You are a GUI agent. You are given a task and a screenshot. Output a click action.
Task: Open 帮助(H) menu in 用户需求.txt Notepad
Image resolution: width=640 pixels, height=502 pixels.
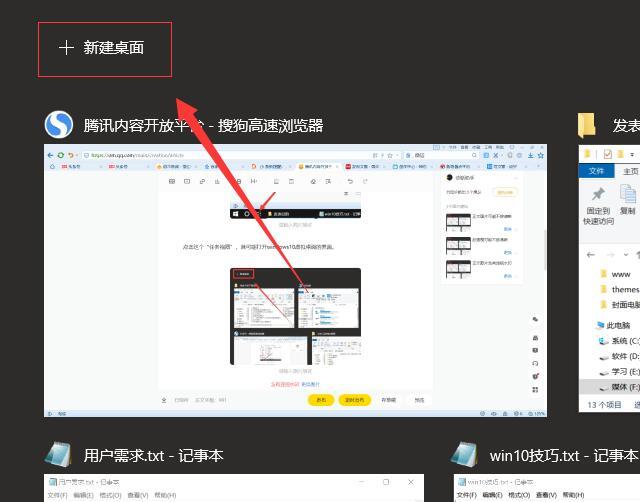[x=165, y=495]
